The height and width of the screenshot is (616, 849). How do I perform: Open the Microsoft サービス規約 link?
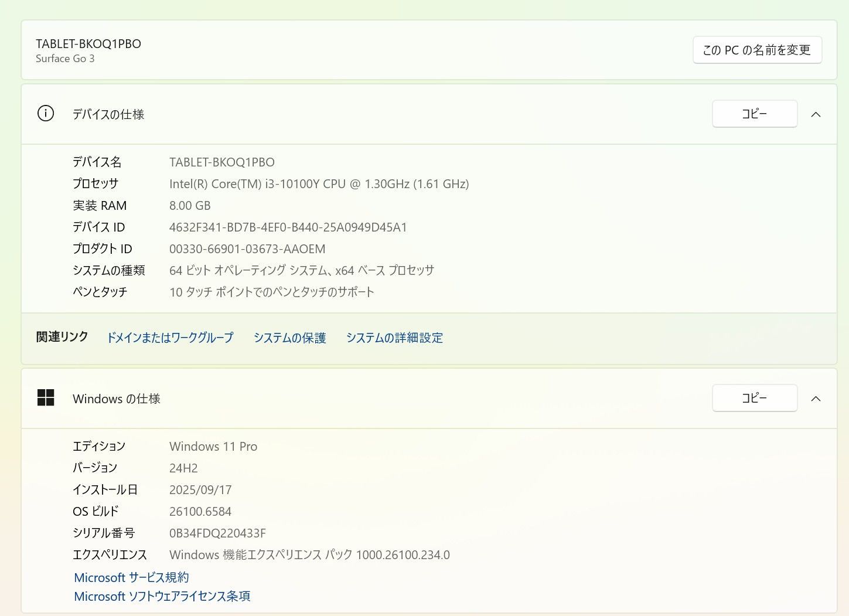pos(131,577)
